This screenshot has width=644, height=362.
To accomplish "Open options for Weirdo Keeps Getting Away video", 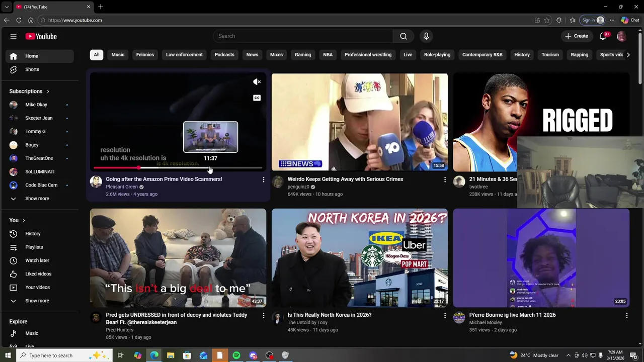I will [x=445, y=179].
